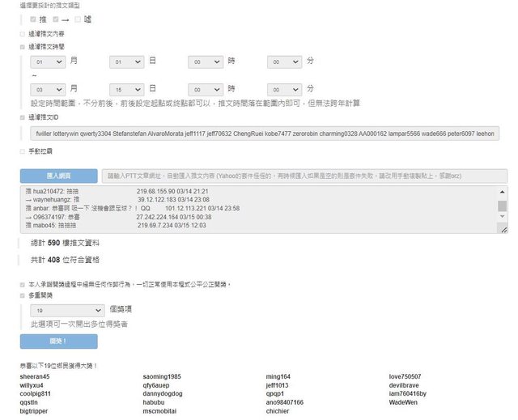Toggle the → arrow comment type checkbox
This screenshot has height=420, width=518.
[x=55, y=19]
